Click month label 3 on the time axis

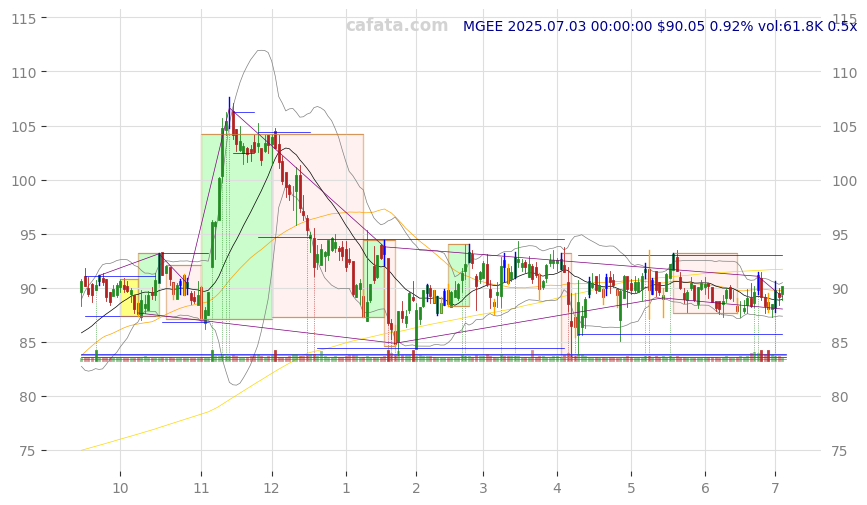(x=483, y=488)
